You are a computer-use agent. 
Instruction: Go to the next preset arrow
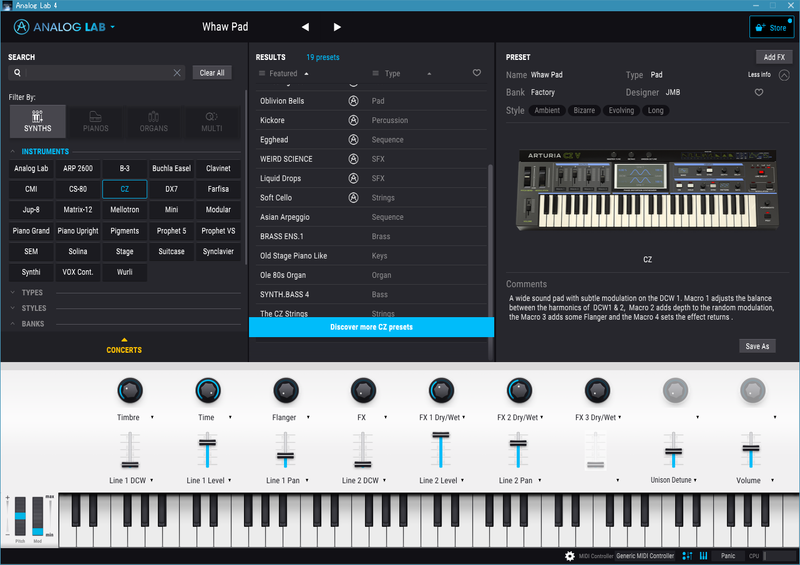click(337, 27)
